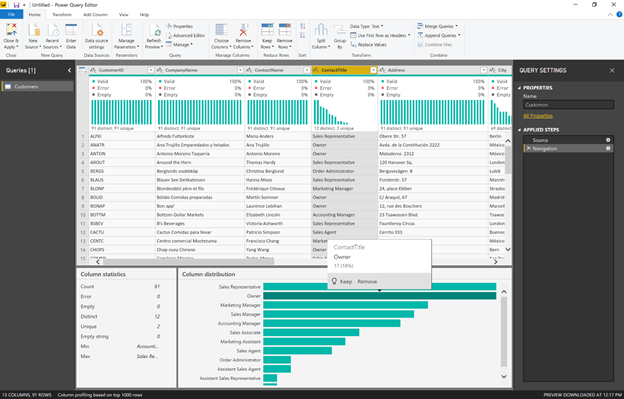
Task: Switch to the Transform ribbon tab
Action: pyautogui.click(x=62, y=15)
